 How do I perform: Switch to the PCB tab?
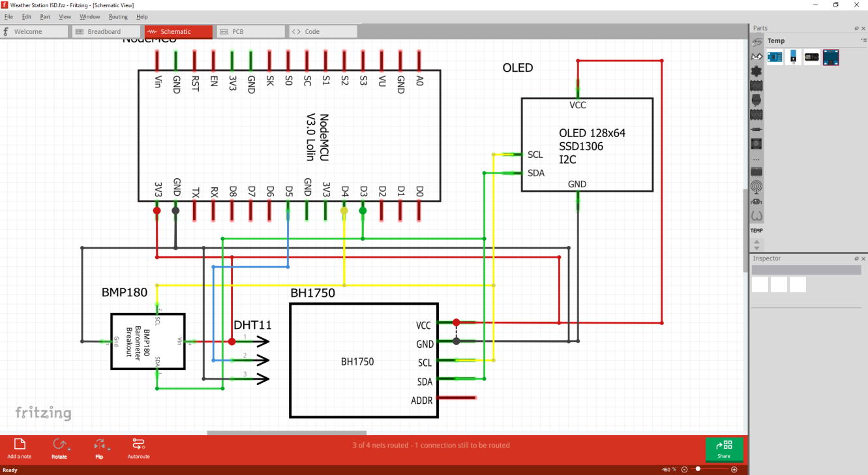point(251,31)
